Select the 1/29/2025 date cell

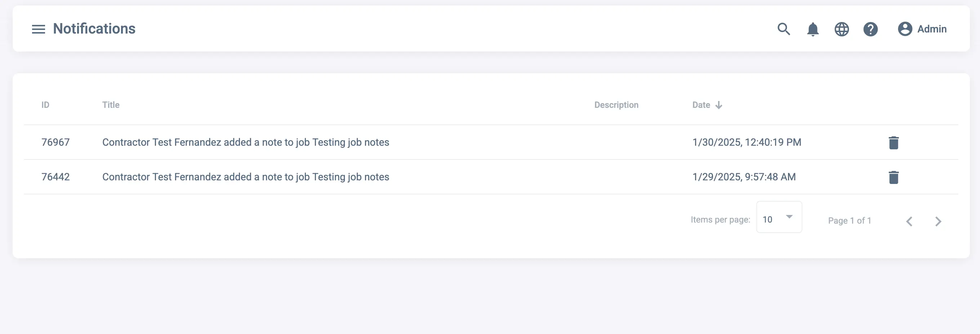tap(744, 177)
